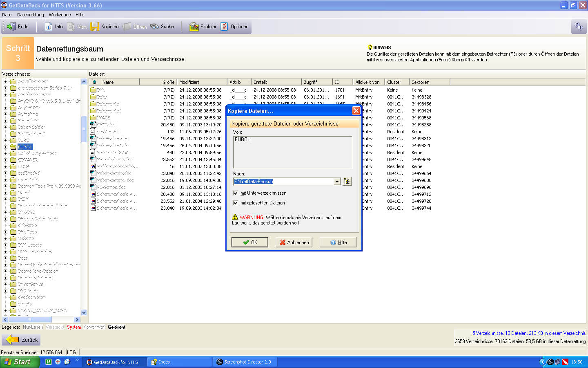
Task: Select the CDMAKER folder label
Action: click(28, 160)
